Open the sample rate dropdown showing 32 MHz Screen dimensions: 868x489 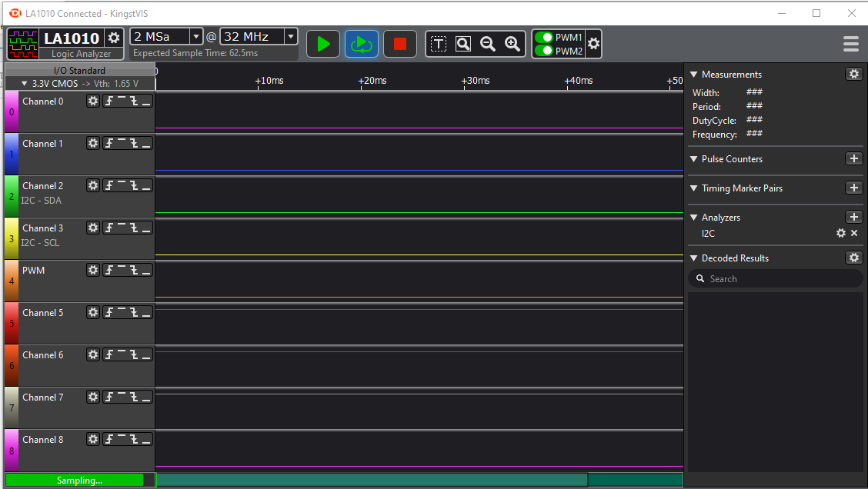coord(291,36)
